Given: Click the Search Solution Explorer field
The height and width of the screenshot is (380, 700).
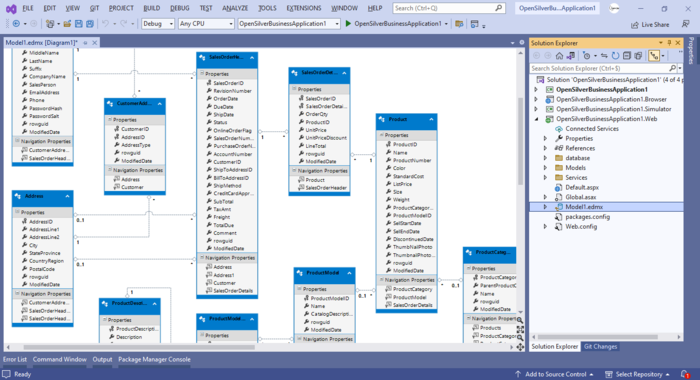Looking at the screenshot, I should (x=600, y=68).
